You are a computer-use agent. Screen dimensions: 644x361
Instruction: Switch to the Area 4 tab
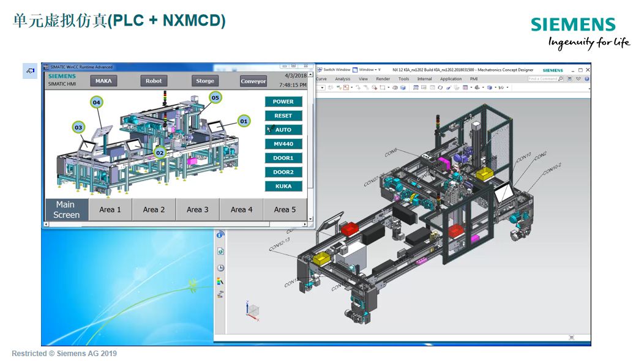(x=241, y=209)
